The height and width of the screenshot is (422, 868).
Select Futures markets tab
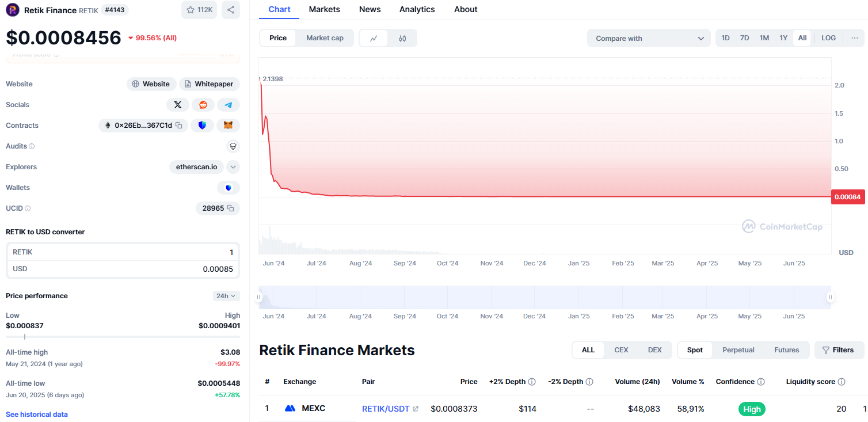tap(786, 350)
